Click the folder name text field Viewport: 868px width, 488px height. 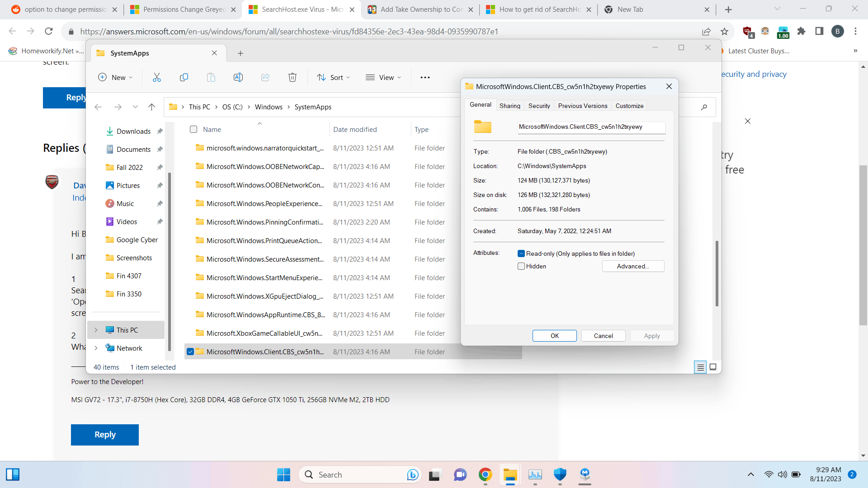(591, 127)
